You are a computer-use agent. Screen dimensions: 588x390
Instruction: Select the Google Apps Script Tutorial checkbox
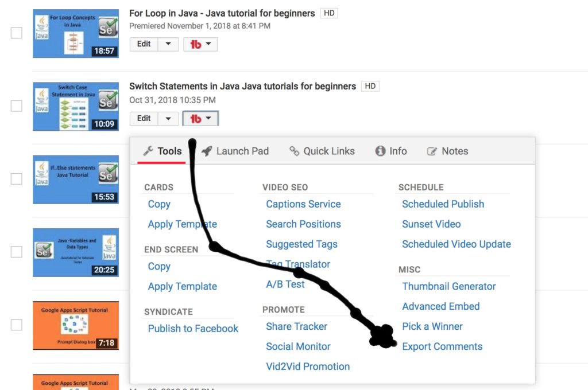[16, 326]
